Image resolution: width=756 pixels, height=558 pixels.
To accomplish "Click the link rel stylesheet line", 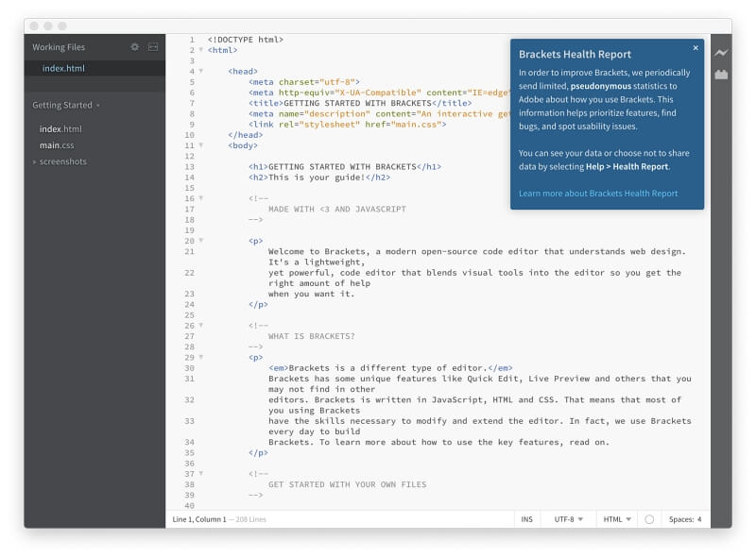I will point(348,125).
